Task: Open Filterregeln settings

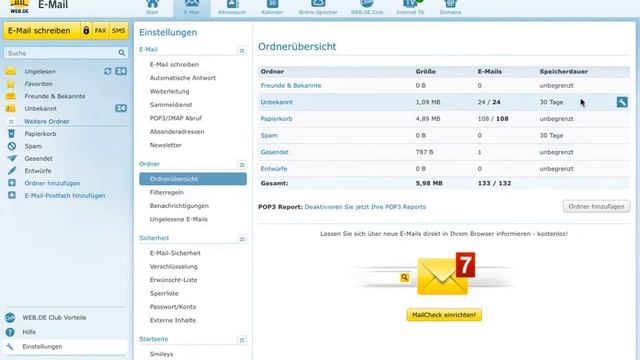Action: (167, 192)
